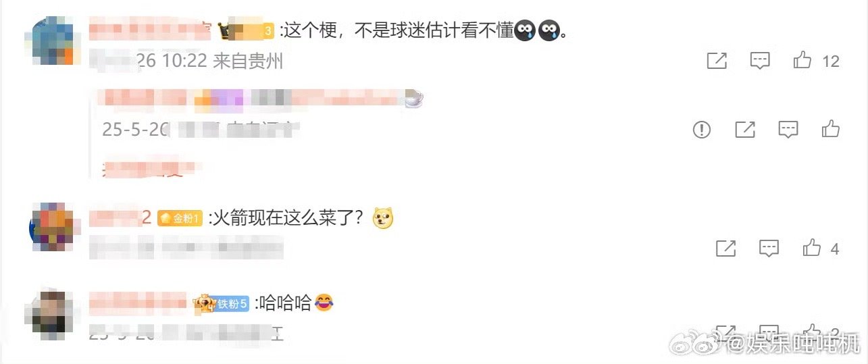Open avatar of the 哈哈哈 commenter
This screenshot has height=364, width=868.
coord(48,312)
